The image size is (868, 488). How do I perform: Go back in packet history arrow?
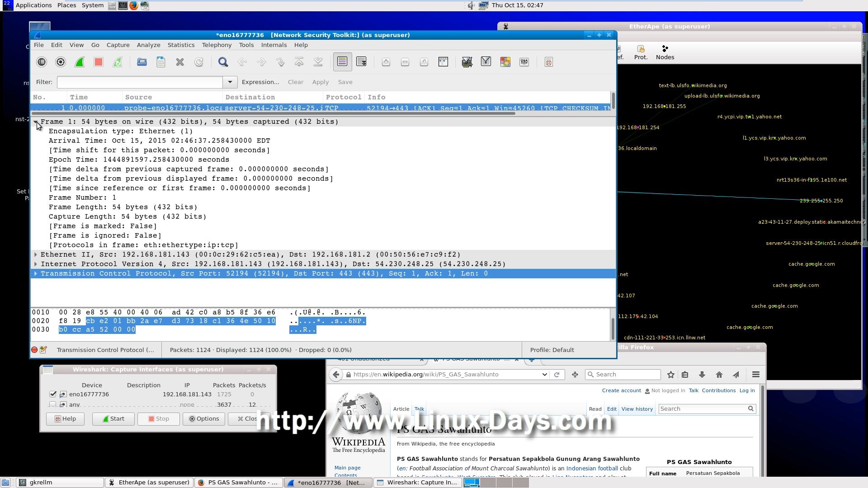click(x=242, y=62)
